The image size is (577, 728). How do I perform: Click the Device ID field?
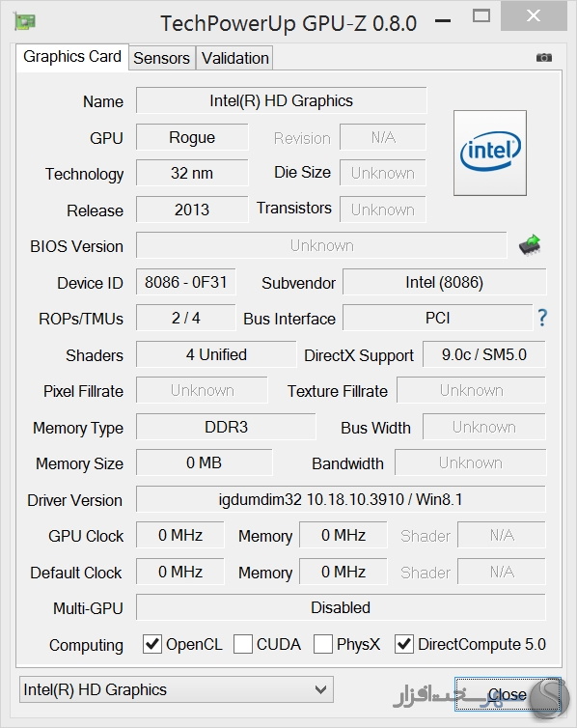pyautogui.click(x=186, y=282)
